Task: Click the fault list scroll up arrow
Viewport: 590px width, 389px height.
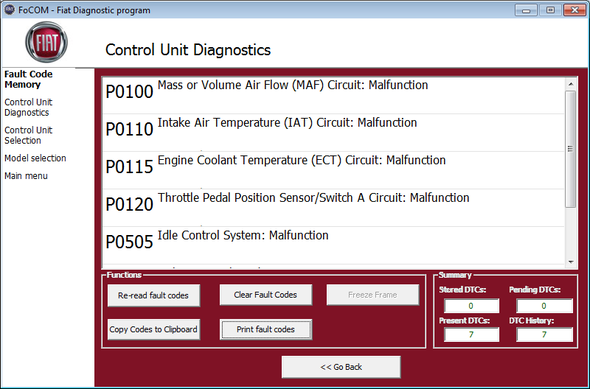Action: point(571,84)
